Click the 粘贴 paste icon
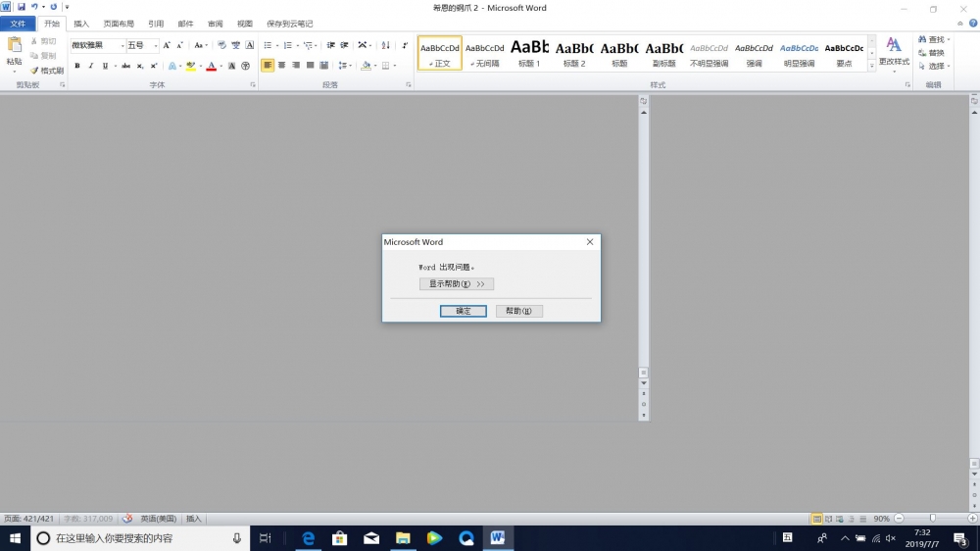980x551 pixels. (x=15, y=45)
